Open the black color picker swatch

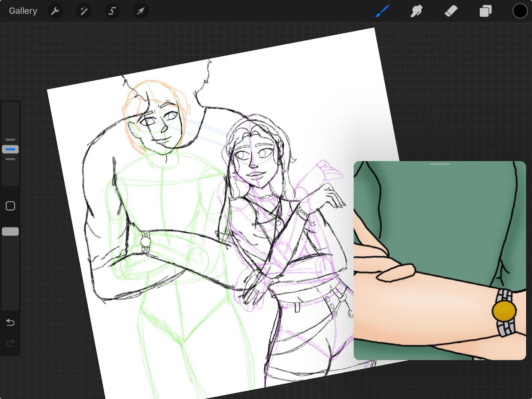point(520,11)
